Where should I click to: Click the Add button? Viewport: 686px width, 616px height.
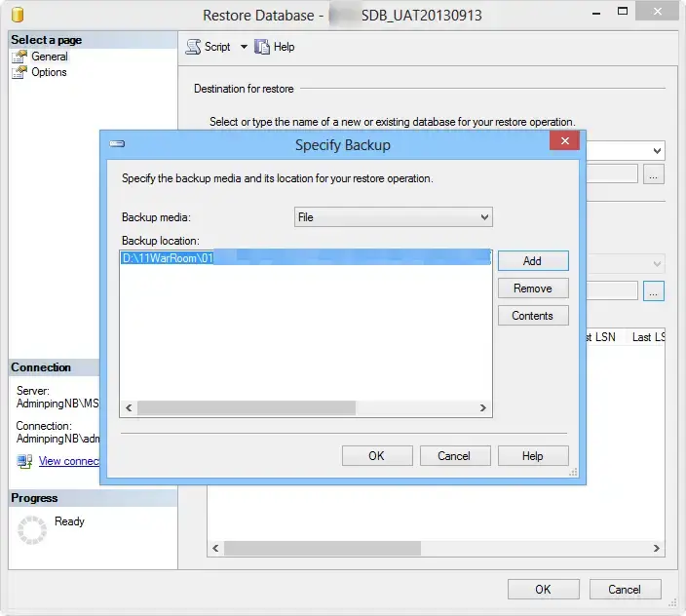tap(533, 261)
